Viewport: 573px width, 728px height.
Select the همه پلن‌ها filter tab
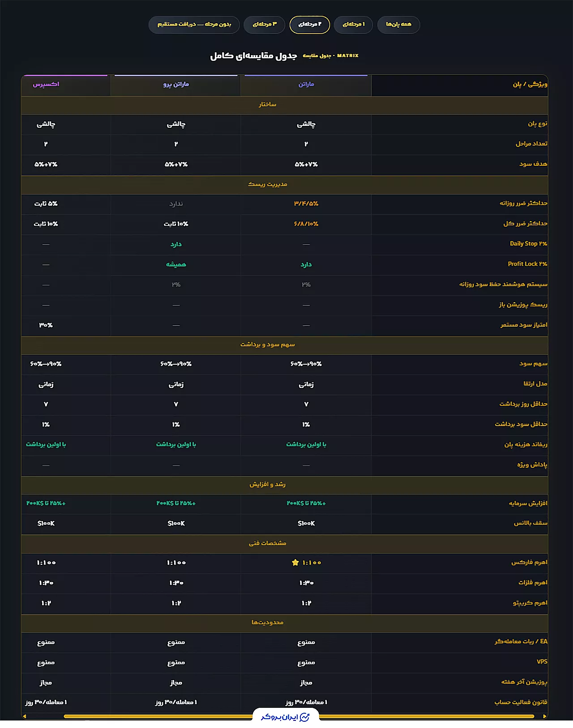pyautogui.click(x=398, y=24)
